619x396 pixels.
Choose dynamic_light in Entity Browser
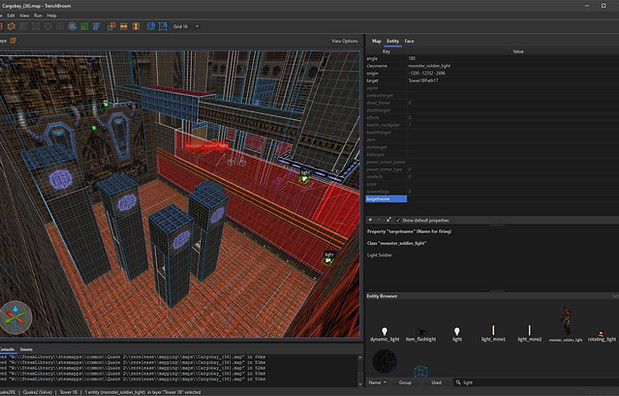point(385,334)
